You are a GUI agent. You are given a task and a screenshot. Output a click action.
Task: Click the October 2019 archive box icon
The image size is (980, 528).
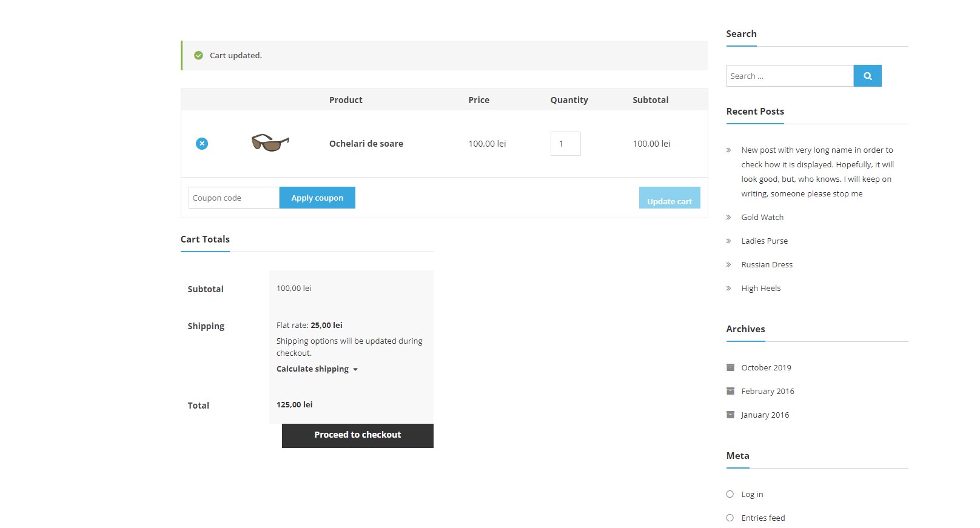(x=730, y=367)
